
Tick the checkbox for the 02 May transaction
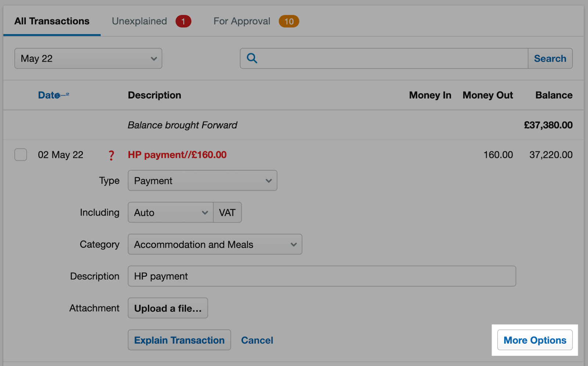(21, 155)
